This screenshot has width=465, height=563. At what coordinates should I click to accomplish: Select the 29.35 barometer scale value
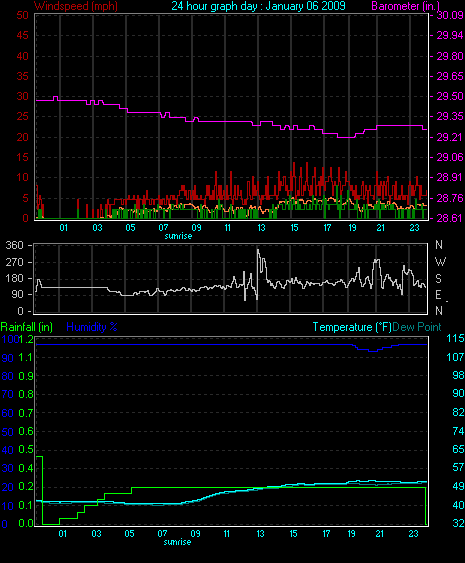point(450,116)
